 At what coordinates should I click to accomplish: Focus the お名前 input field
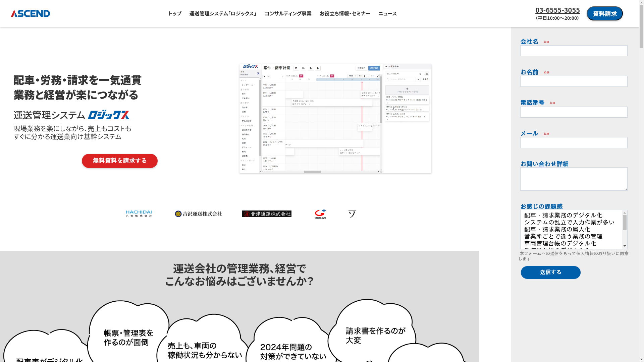click(x=574, y=81)
